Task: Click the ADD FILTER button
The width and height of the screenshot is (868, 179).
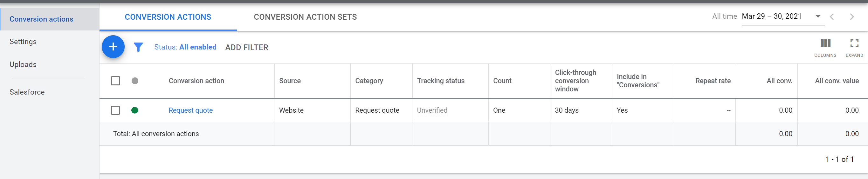Action: click(247, 47)
